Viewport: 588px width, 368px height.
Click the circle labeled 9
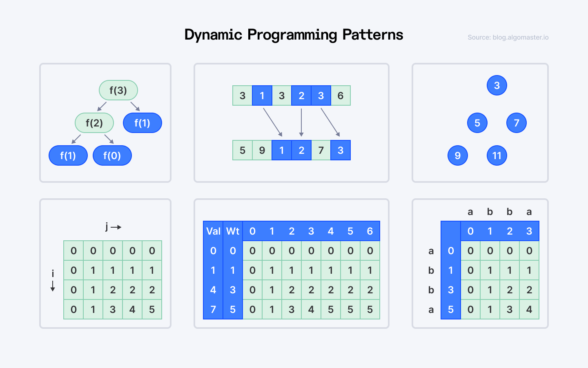(x=457, y=155)
